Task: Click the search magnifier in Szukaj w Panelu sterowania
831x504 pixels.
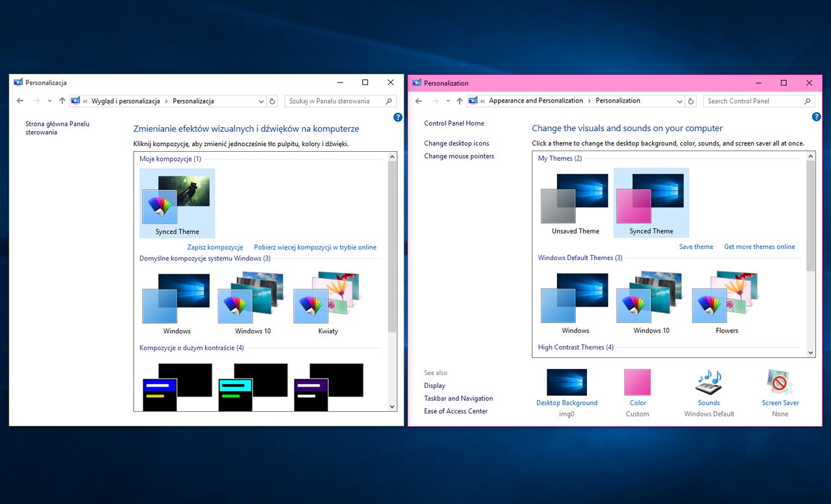Action: [389, 101]
